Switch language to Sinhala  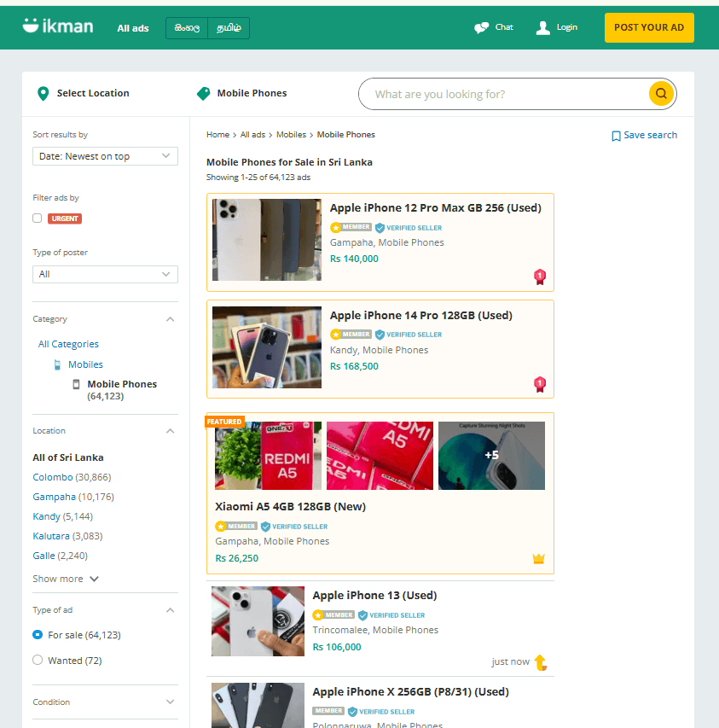[x=187, y=28]
